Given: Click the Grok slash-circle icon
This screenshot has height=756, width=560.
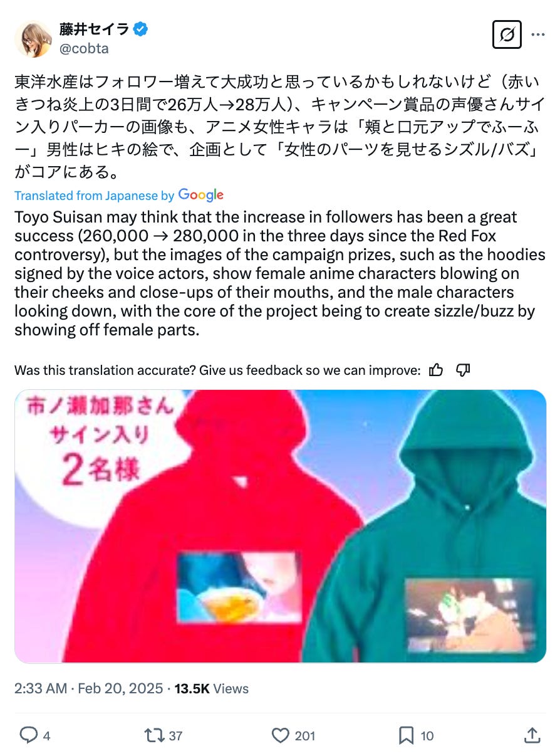Looking at the screenshot, I should tap(508, 36).
